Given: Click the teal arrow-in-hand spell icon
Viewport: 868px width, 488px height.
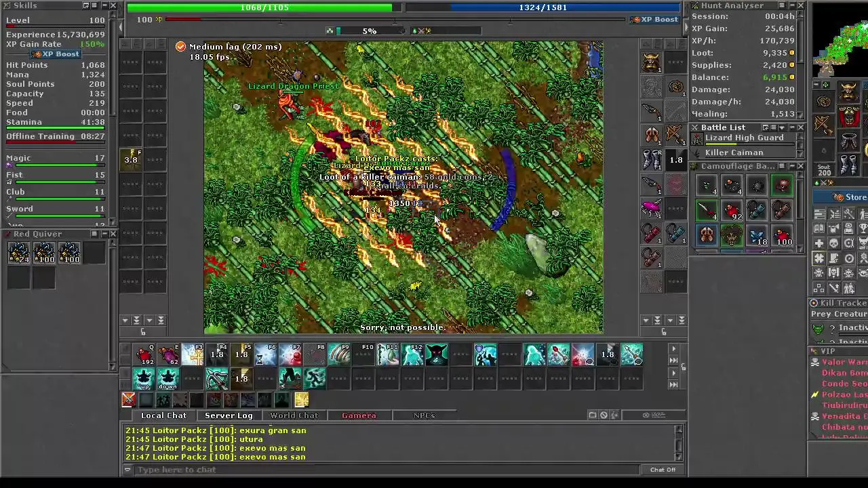Looking at the screenshot, I should [x=632, y=354].
